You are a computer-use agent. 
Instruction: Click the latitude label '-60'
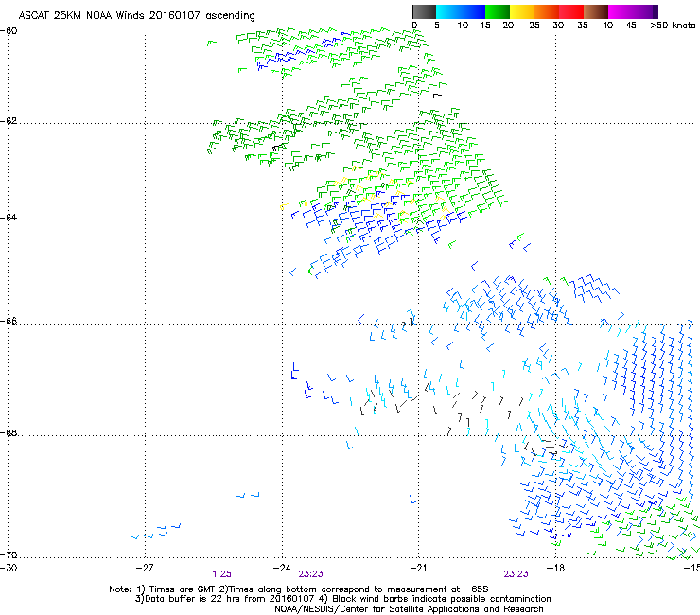coord(9,31)
